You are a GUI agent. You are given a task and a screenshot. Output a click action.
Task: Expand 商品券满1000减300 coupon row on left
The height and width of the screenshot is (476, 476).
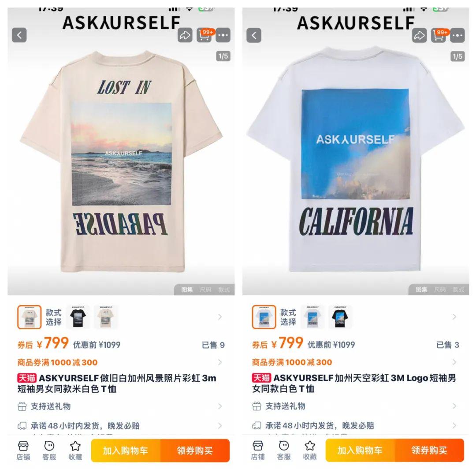coord(121,362)
